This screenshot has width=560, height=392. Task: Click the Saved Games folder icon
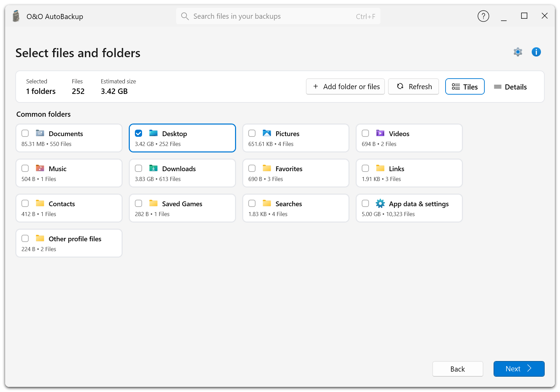tap(154, 203)
